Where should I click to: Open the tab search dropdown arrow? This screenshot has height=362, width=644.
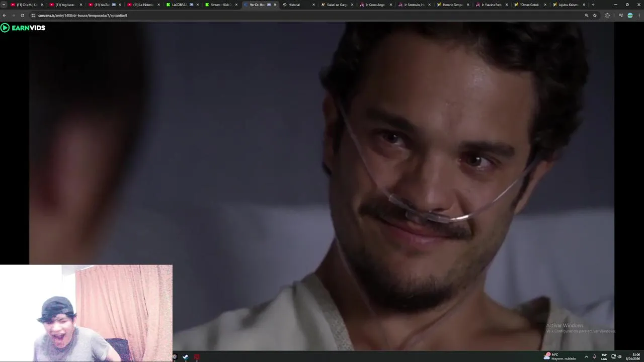coord(4,5)
